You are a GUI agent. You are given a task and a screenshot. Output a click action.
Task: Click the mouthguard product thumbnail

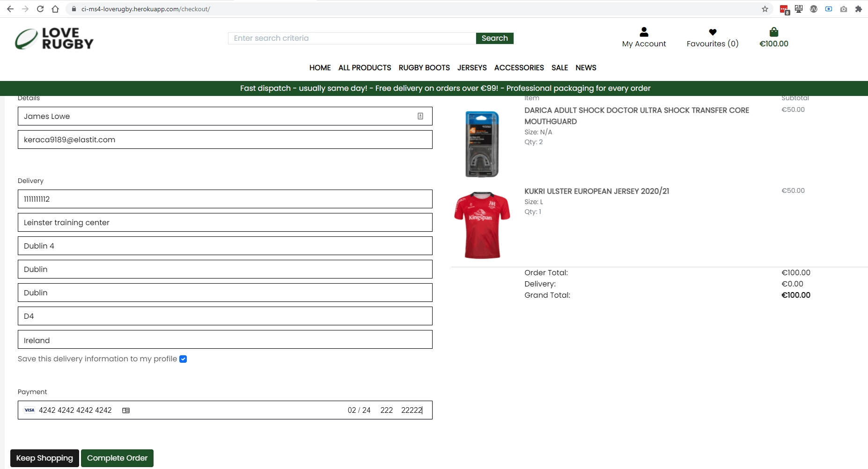click(482, 144)
